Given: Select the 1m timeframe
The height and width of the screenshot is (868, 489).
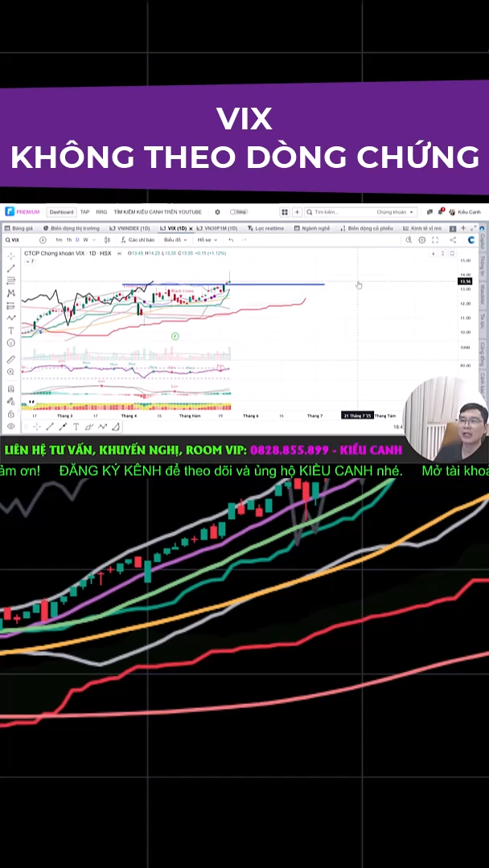Looking at the screenshot, I should click(59, 240).
